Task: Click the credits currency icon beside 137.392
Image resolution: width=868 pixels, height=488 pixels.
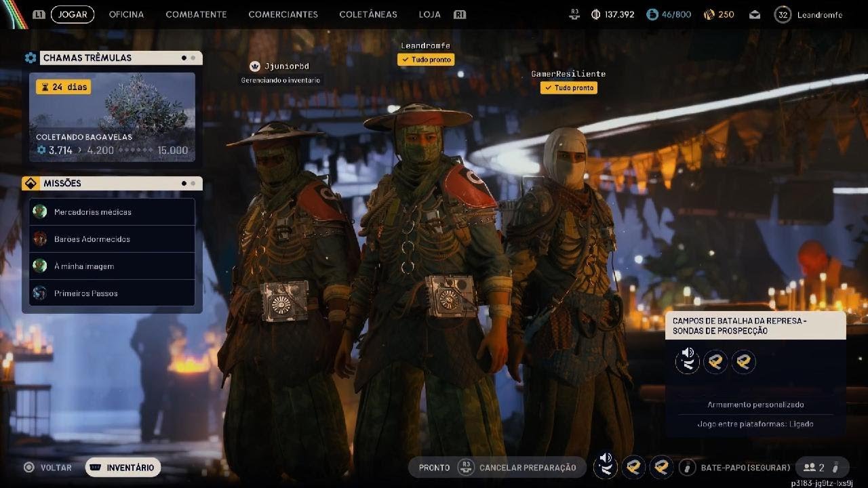Action: [x=596, y=14]
